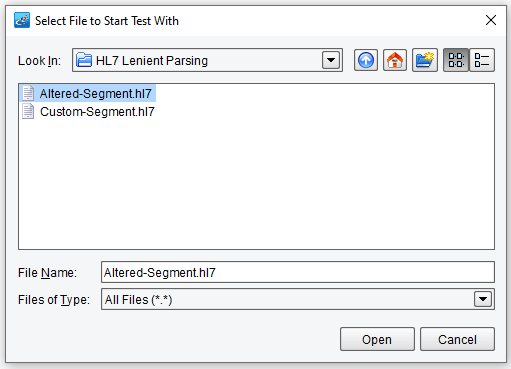Viewport: 511px width, 369px height.
Task: Click into the File Name text field
Action: pos(298,272)
